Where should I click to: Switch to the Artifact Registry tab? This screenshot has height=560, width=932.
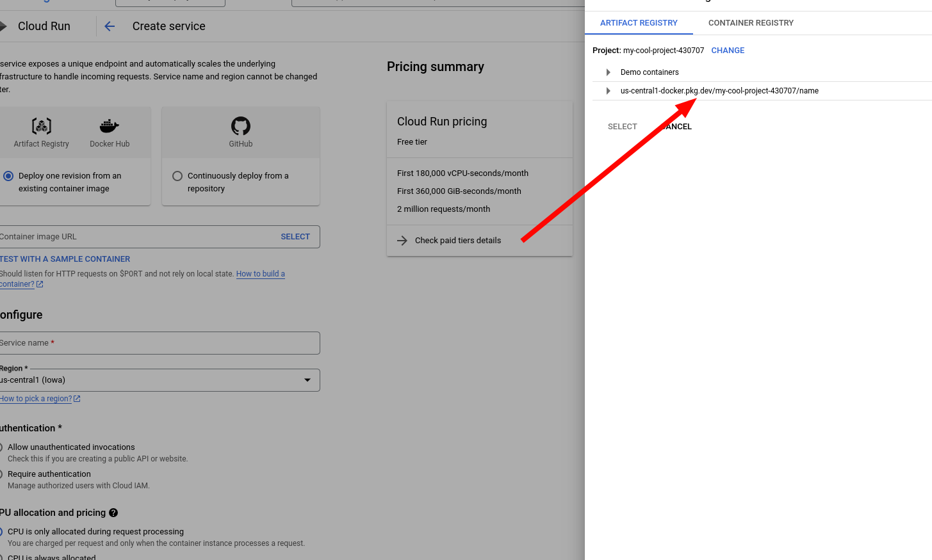click(639, 23)
